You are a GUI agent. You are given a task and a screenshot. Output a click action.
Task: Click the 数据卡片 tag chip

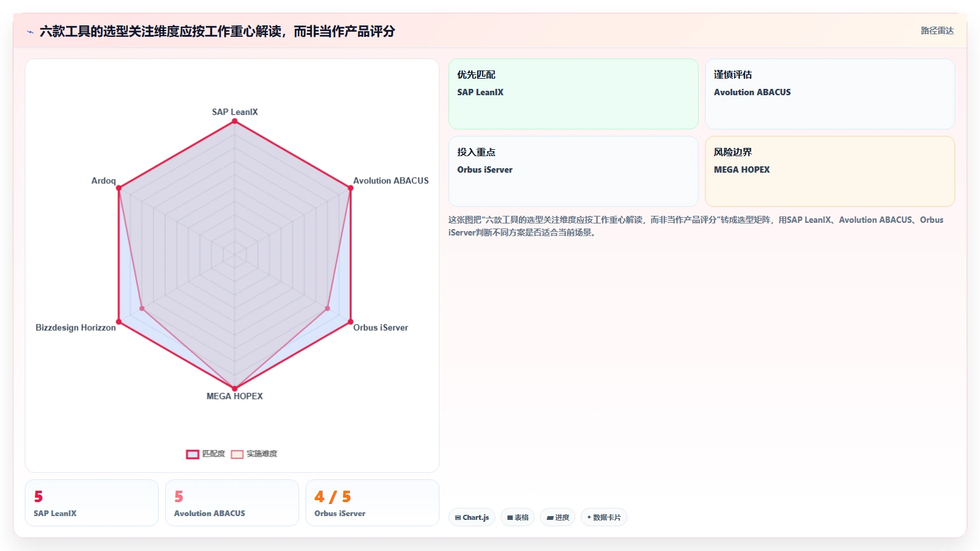(604, 517)
